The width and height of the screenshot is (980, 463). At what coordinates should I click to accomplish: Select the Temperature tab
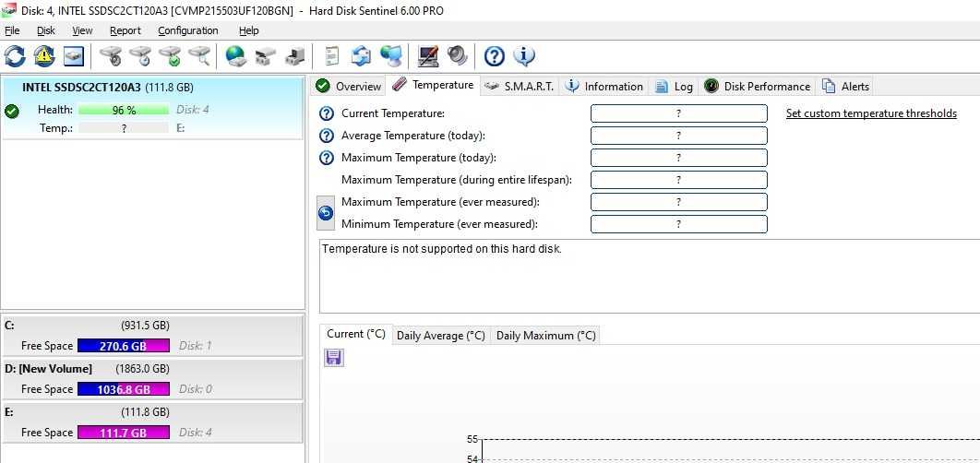(x=433, y=85)
